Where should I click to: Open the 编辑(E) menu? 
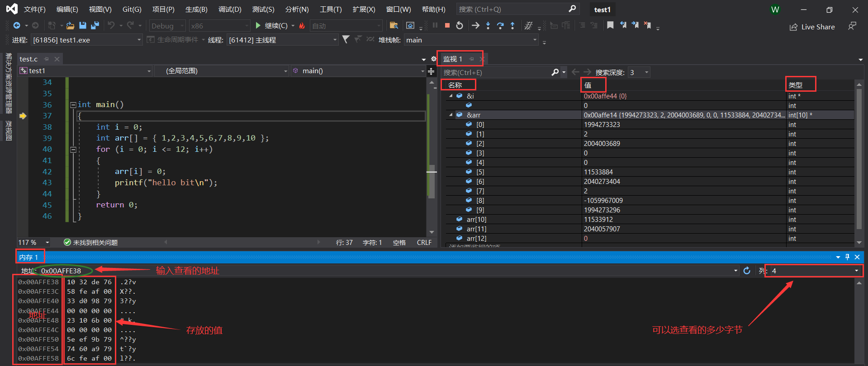pyautogui.click(x=67, y=9)
